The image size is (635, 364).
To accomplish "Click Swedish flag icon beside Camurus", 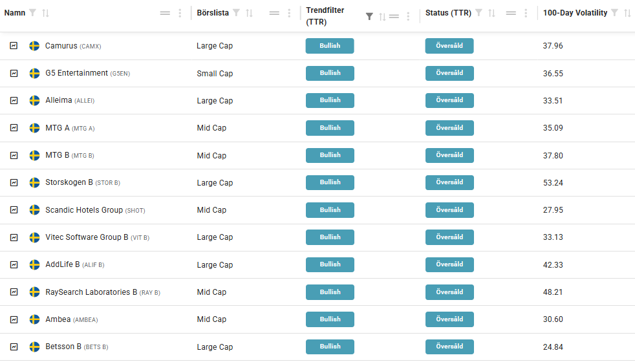I will pos(34,46).
